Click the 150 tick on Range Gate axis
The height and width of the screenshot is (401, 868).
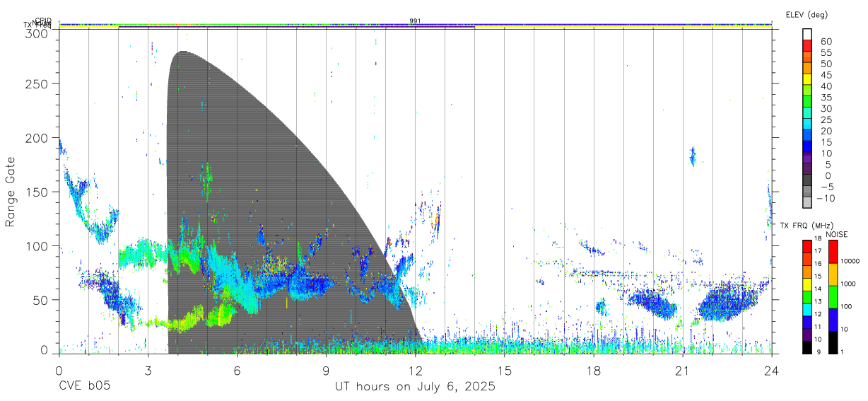pos(37,192)
